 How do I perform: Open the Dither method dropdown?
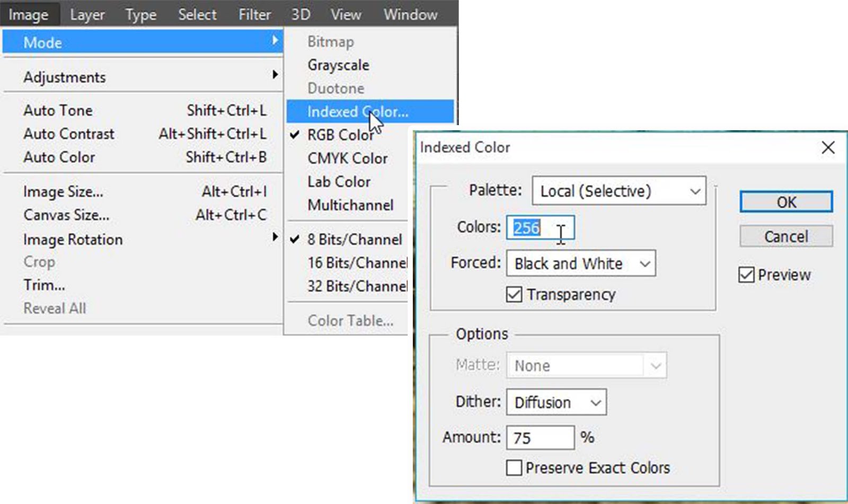[556, 402]
